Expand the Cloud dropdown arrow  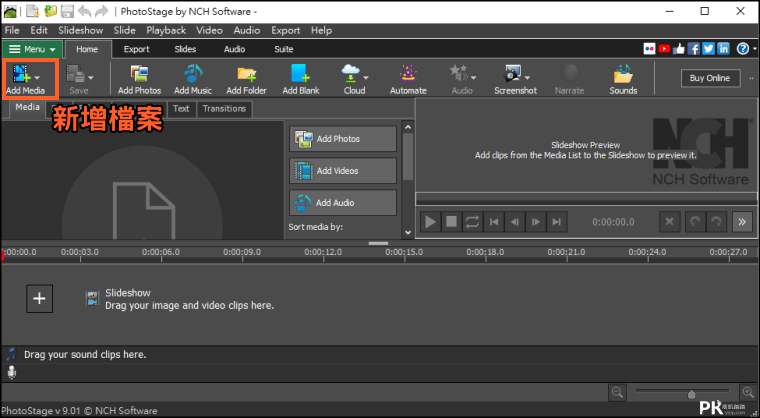pyautogui.click(x=366, y=77)
